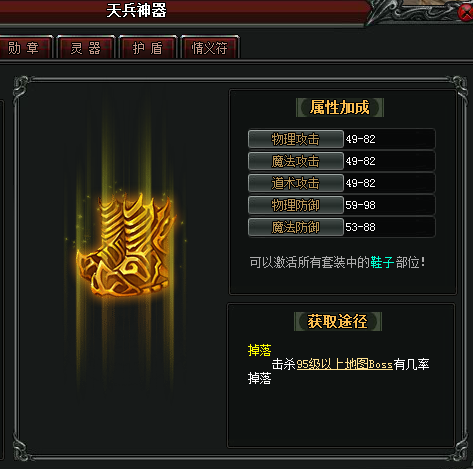473x469 pixels.
Task: Go to the 情义符 tab
Action: pos(210,48)
